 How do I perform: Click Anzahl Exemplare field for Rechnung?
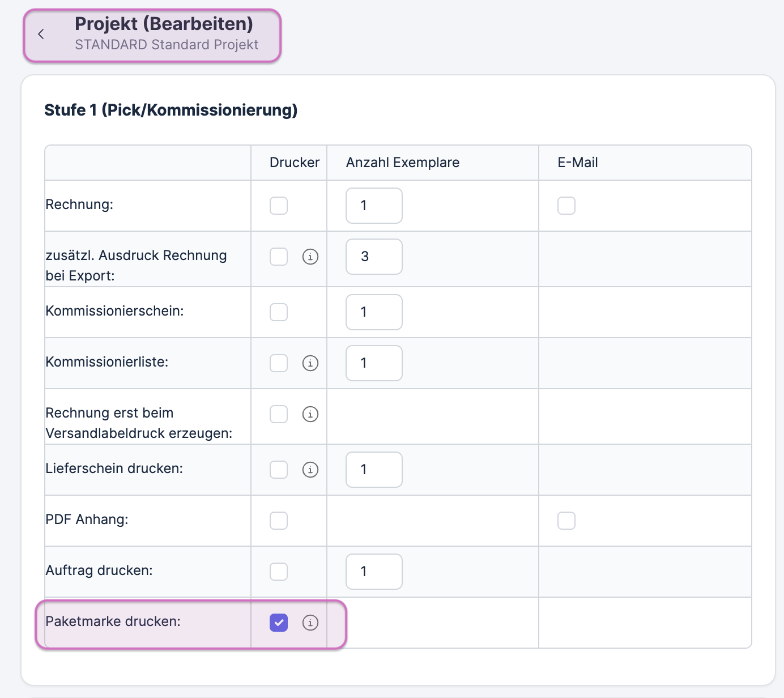374,206
